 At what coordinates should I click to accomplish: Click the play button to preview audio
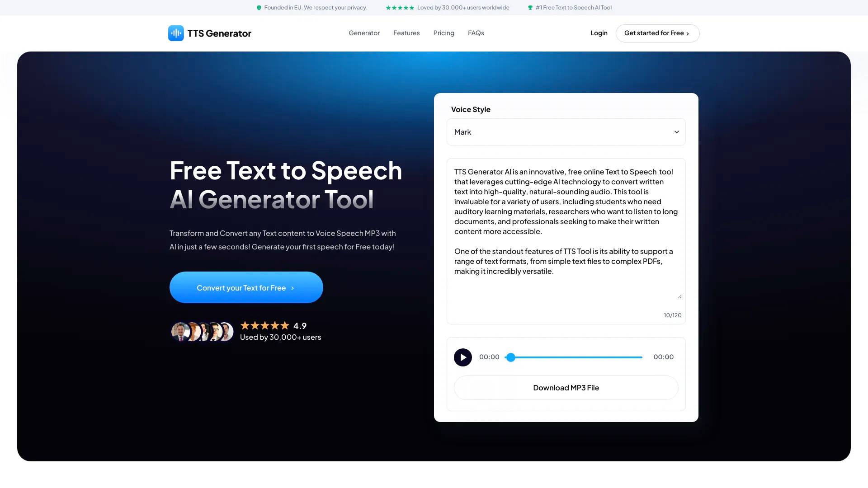point(462,357)
